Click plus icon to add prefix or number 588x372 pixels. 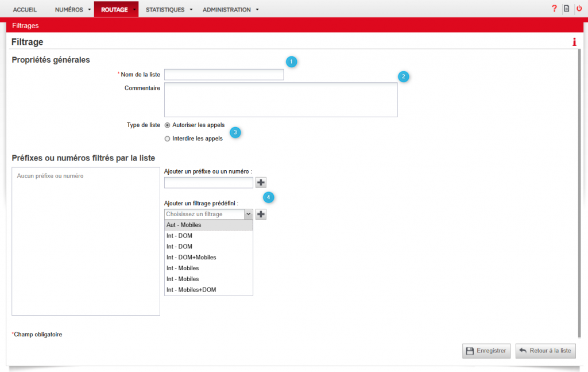[x=261, y=182]
